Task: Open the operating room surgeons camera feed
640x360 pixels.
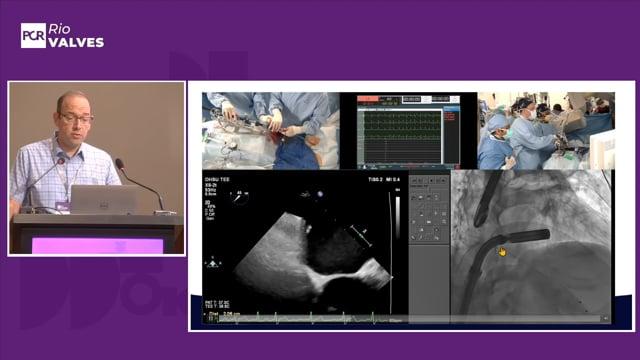Action: tap(546, 131)
